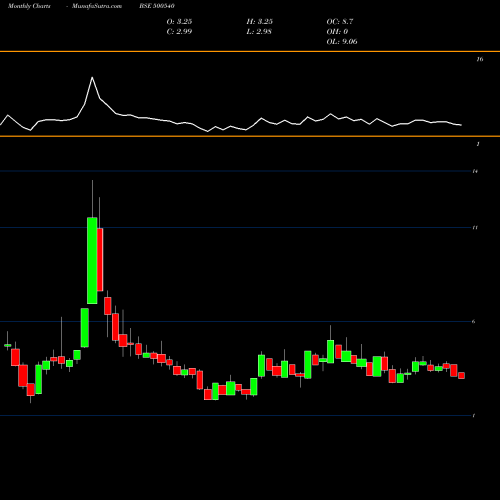Click the peak of the white line chart
This screenshot has height=500, width=500.
92,78
